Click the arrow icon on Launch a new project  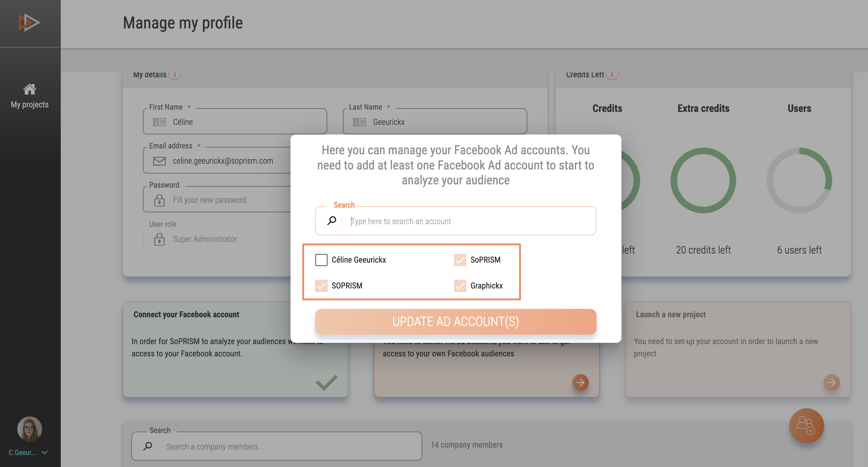831,382
